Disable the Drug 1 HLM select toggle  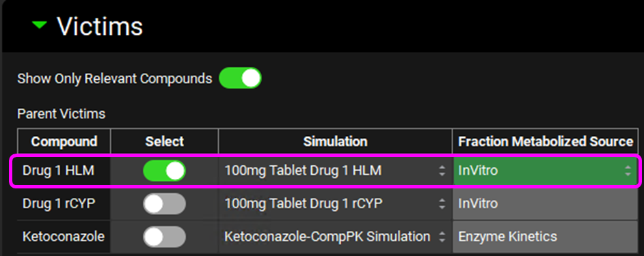(164, 171)
